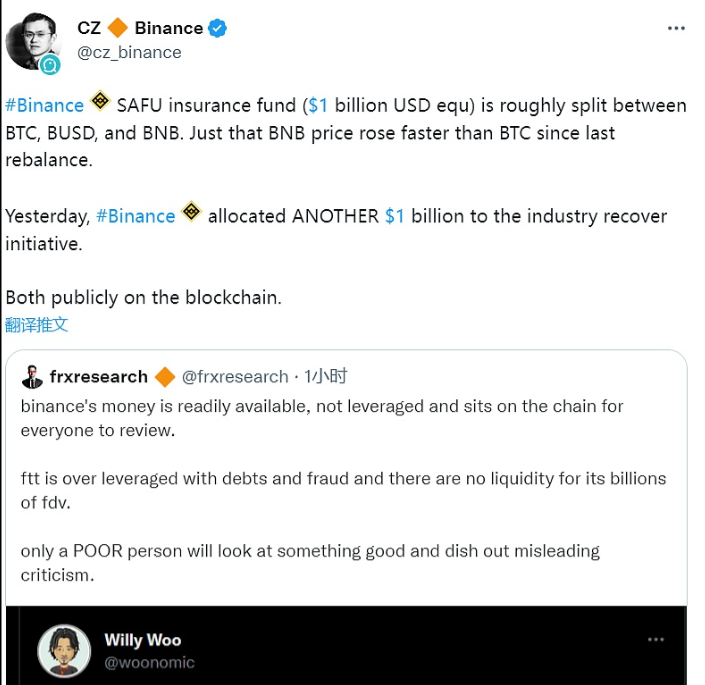Open the @cz_binance handle
This screenshot has width=705, height=685.
pos(129,53)
